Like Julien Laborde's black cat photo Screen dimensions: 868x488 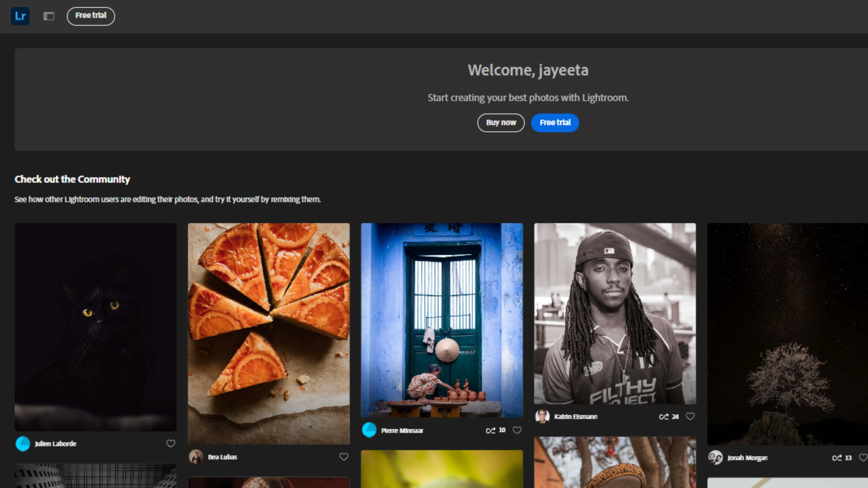coord(171,444)
